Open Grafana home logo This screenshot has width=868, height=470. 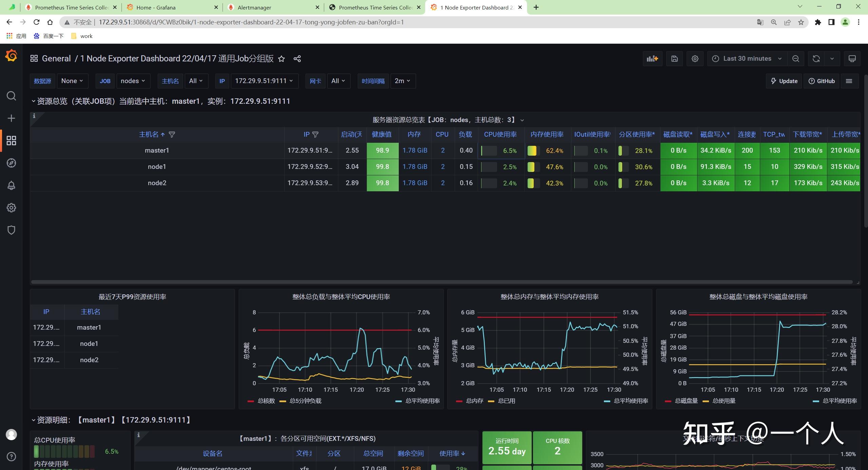pyautogui.click(x=11, y=56)
